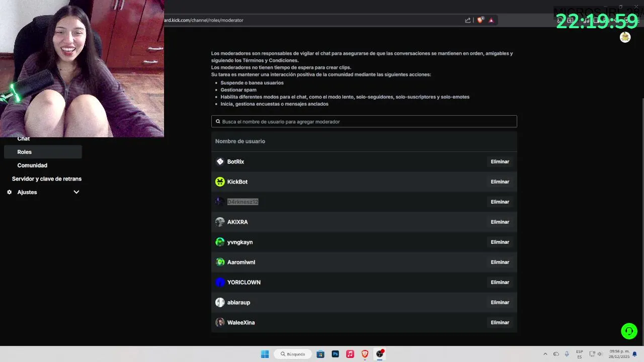The height and width of the screenshot is (362, 644).
Task: Open the notifications bell icon
Action: pyautogui.click(x=635, y=354)
